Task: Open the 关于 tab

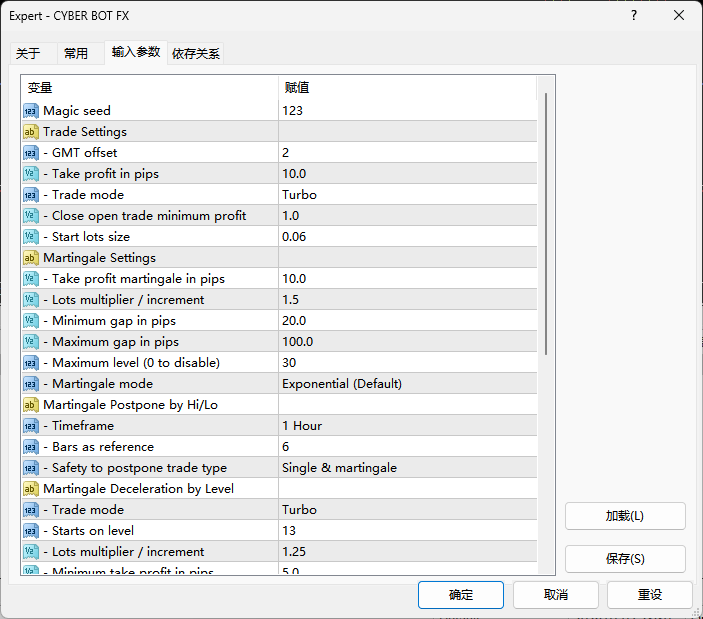Action: (x=29, y=54)
